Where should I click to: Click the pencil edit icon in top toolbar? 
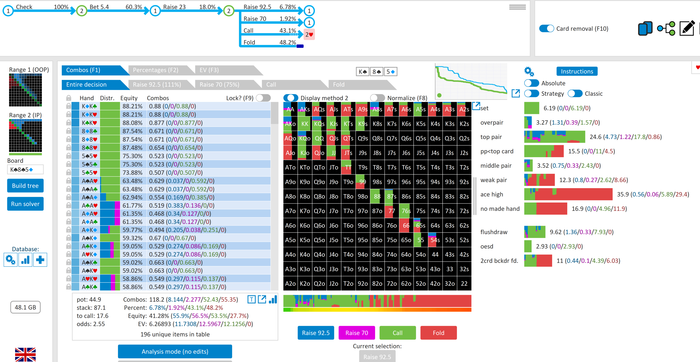click(x=687, y=29)
